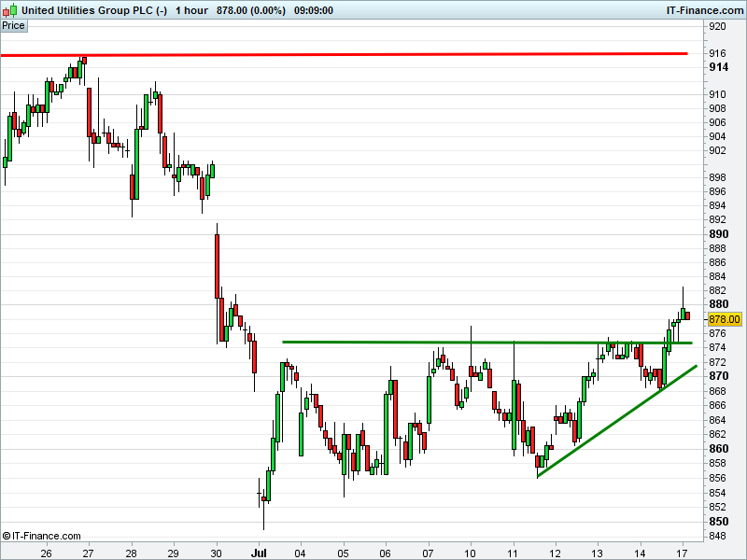Click the 30 date label on time axis
747x560 pixels.
(x=217, y=553)
